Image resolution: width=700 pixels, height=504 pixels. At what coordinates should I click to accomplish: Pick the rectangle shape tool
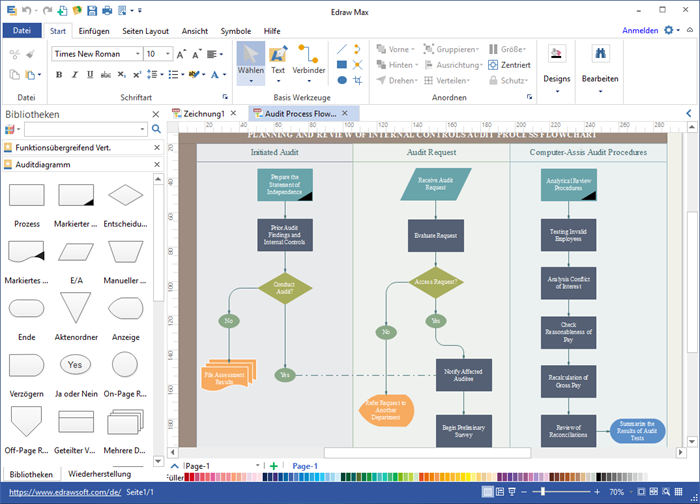click(342, 65)
